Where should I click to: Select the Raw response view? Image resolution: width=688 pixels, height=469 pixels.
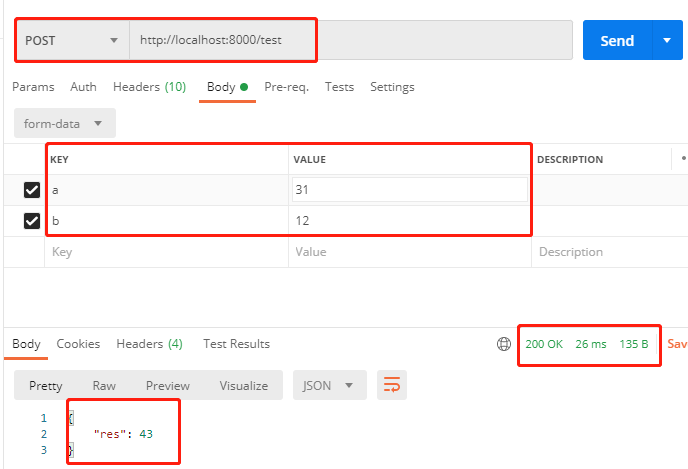tap(104, 386)
